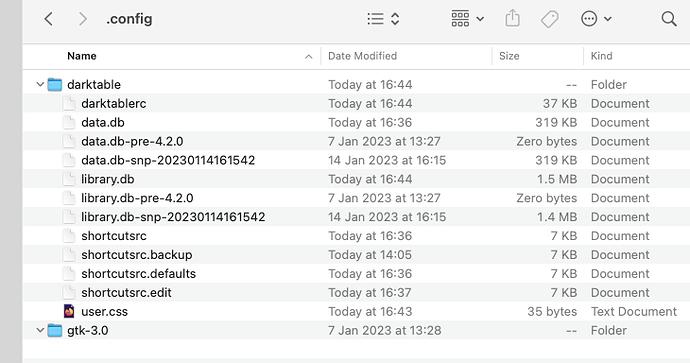The width and height of the screenshot is (690, 363).
Task: Click the darktablerc document icon
Action: click(69, 103)
